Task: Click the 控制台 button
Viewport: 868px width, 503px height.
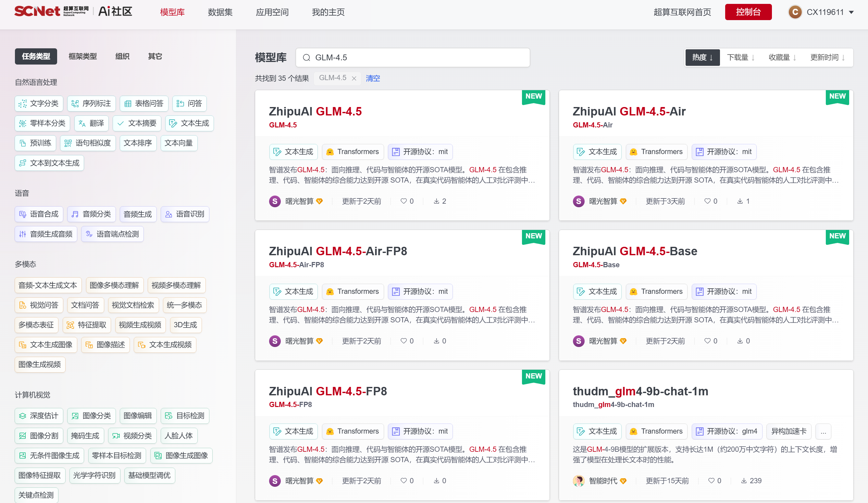Action: (x=748, y=12)
